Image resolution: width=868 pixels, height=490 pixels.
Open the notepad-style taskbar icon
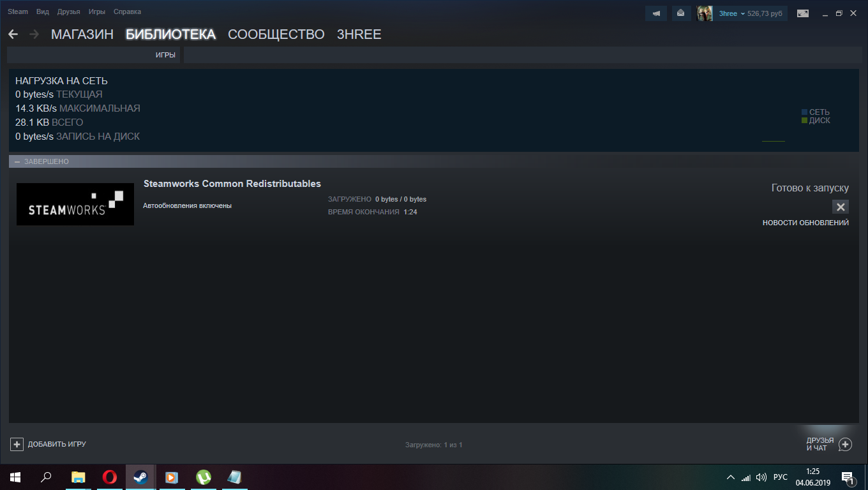(x=234, y=477)
